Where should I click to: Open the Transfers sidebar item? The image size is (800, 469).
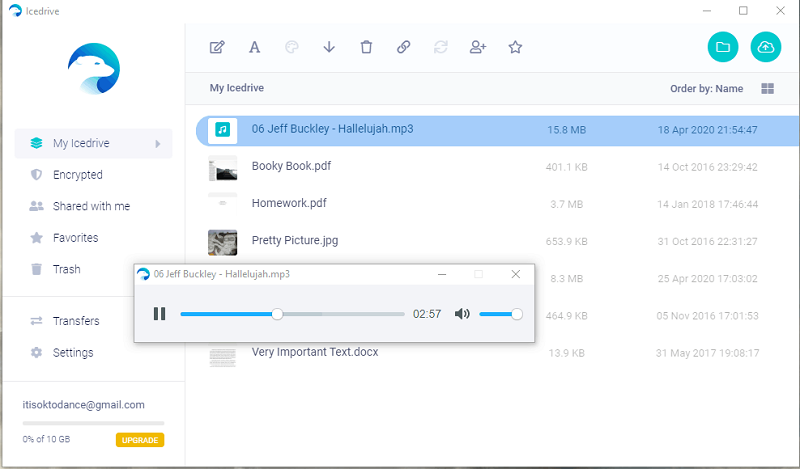pyautogui.click(x=76, y=321)
